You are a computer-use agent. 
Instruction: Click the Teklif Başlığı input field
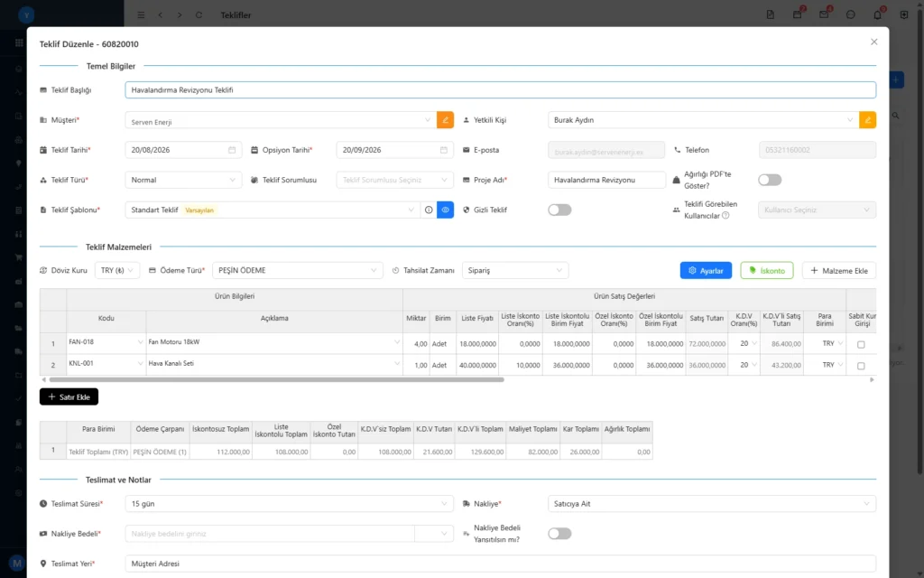pyautogui.click(x=500, y=90)
